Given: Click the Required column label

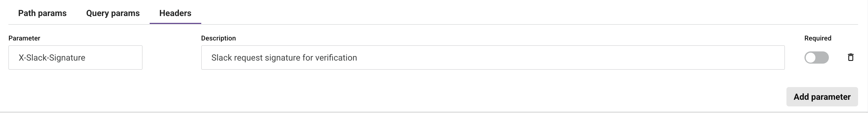Looking at the screenshot, I should 817,38.
